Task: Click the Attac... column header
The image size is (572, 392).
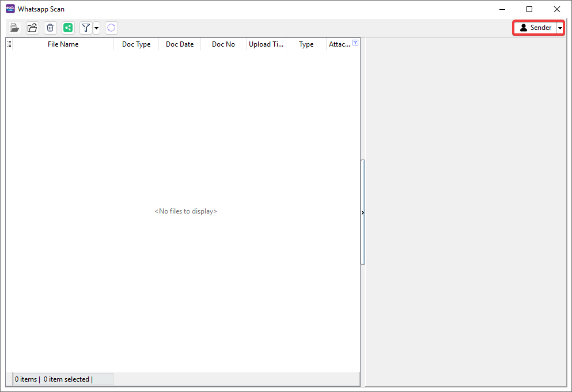Action: point(339,44)
